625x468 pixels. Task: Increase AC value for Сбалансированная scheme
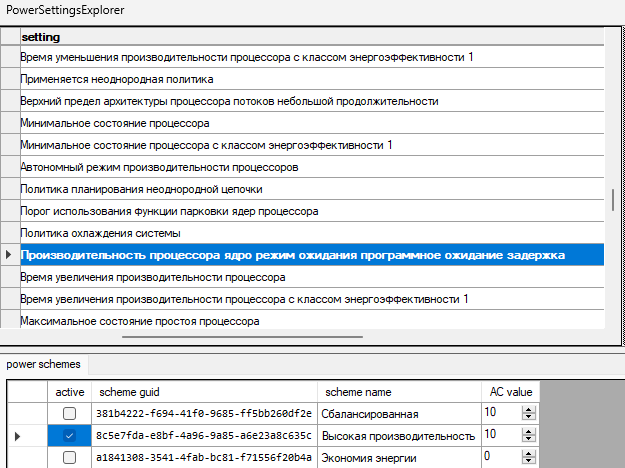pyautogui.click(x=529, y=410)
